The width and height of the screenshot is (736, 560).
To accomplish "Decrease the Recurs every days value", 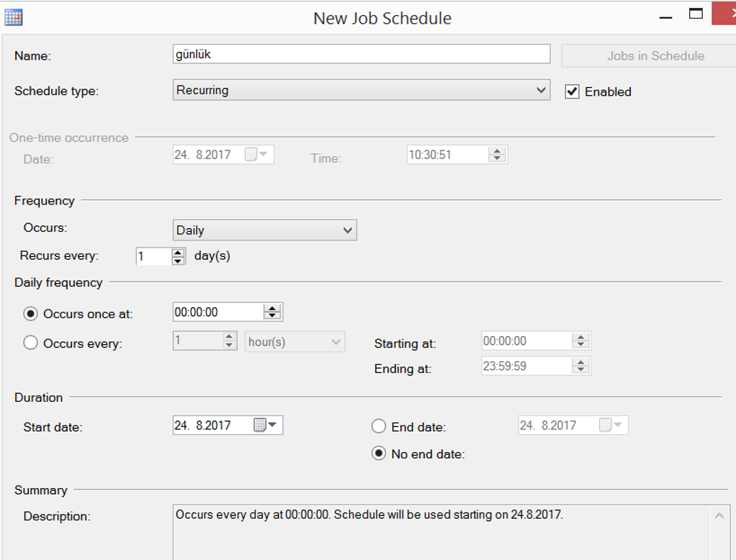I will pos(178,261).
